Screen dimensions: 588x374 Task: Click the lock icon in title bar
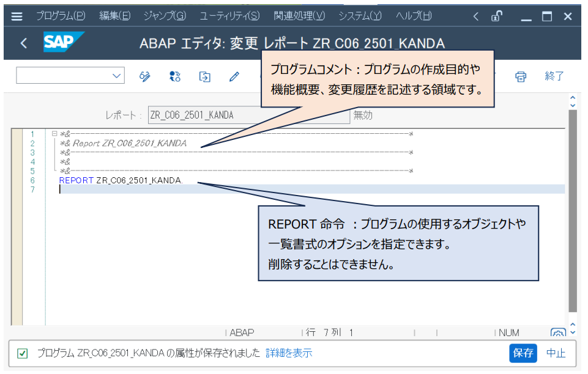pos(497,16)
